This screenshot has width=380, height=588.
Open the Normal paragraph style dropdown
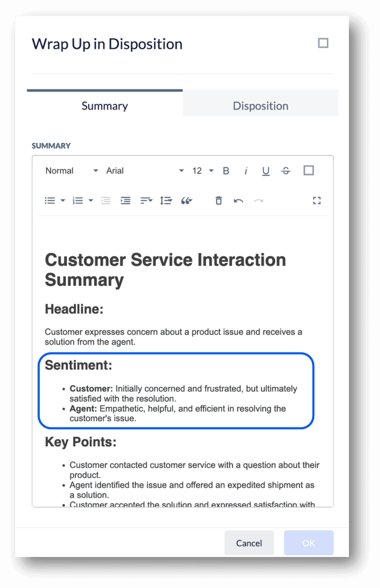pos(72,171)
